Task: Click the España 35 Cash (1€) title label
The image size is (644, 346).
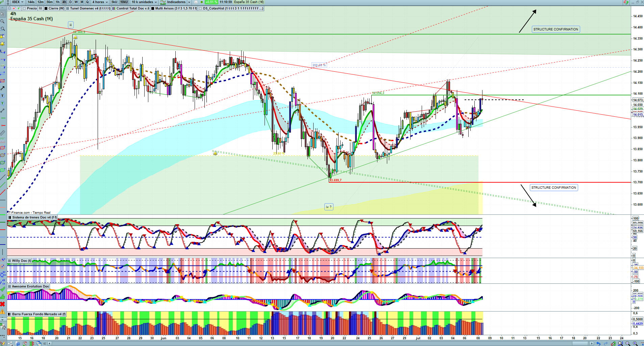Action: tap(31, 19)
